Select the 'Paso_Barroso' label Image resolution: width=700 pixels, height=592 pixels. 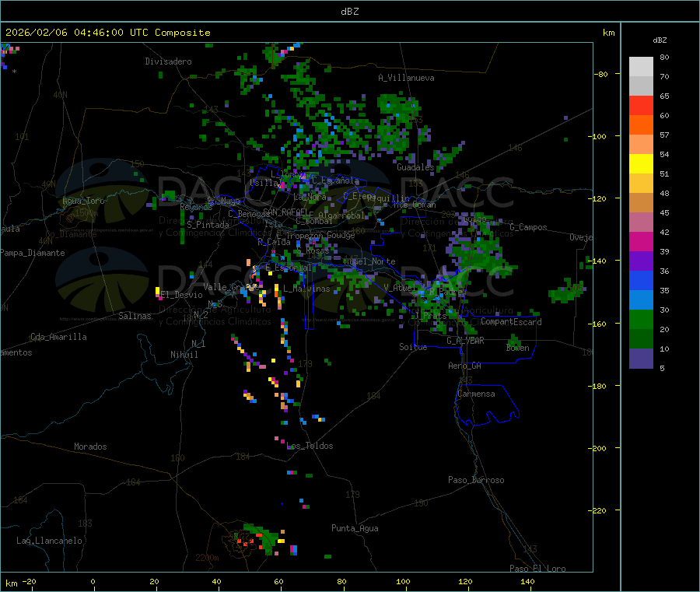[476, 480]
